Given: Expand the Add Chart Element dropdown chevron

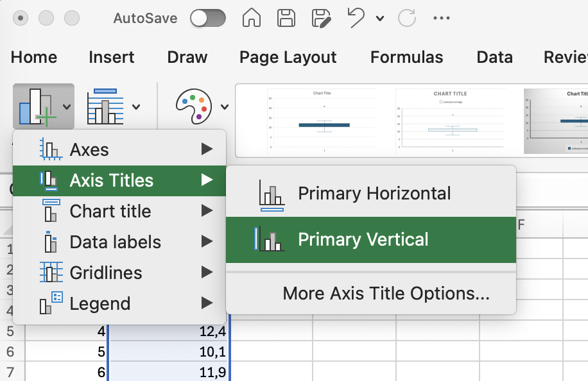Looking at the screenshot, I should pos(67,107).
